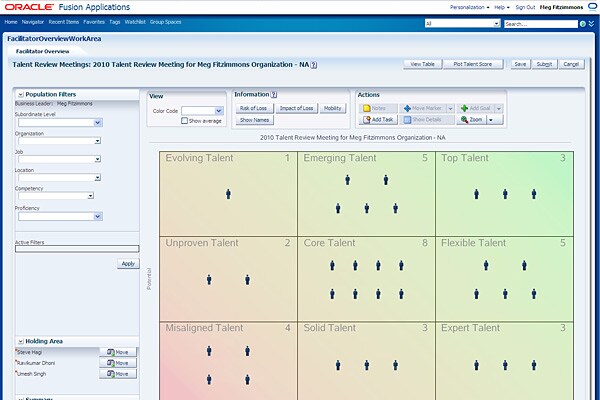Click the Impact of Loss button
Screen dimensions: 600x400
[296, 108]
